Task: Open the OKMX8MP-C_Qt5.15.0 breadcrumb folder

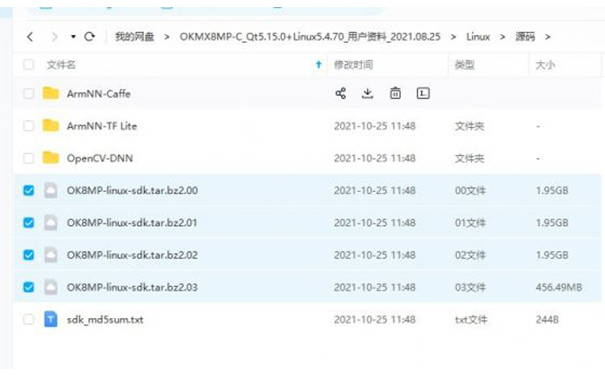Action: coord(310,37)
